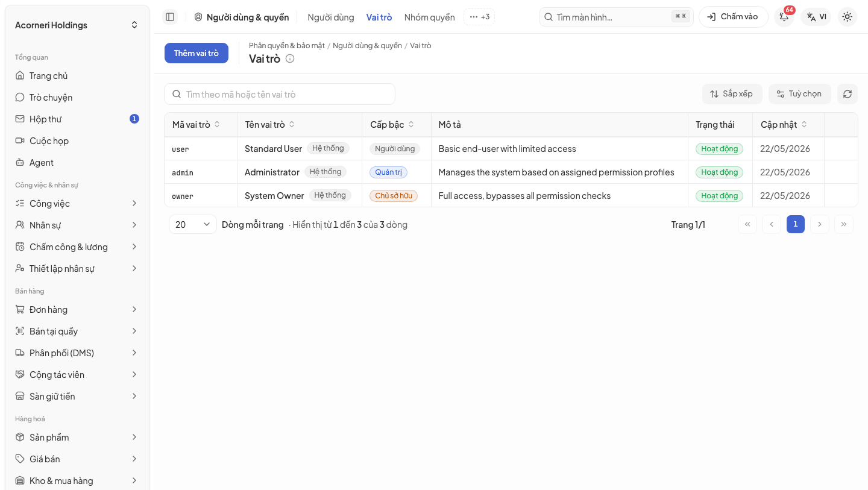Open Tìm màn hình search box
This screenshot has width=868, height=490.
click(616, 17)
